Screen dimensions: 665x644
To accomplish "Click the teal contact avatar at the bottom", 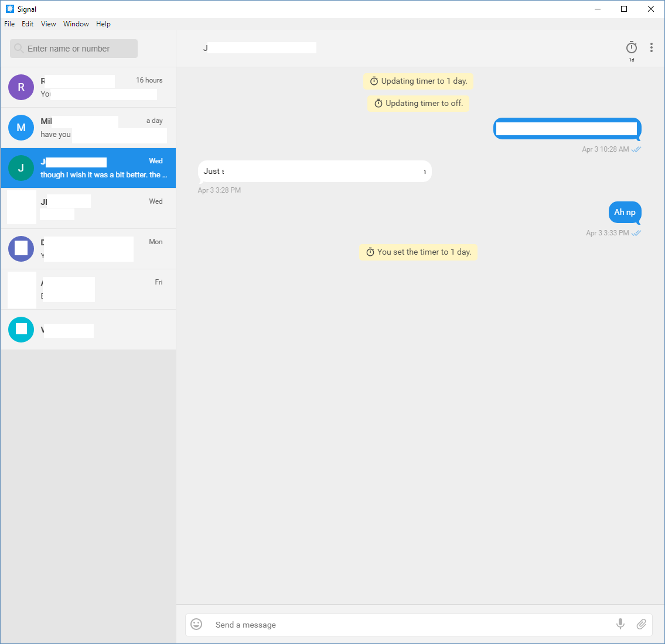I will (21, 329).
